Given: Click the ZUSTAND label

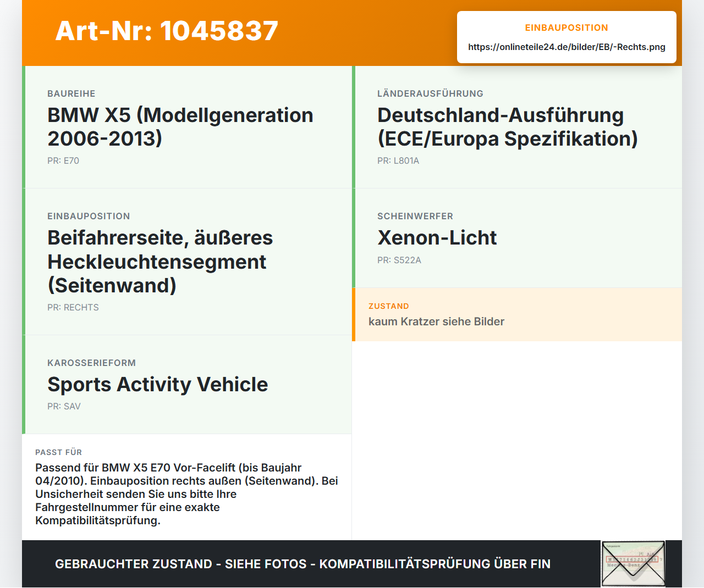Looking at the screenshot, I should click(389, 307).
